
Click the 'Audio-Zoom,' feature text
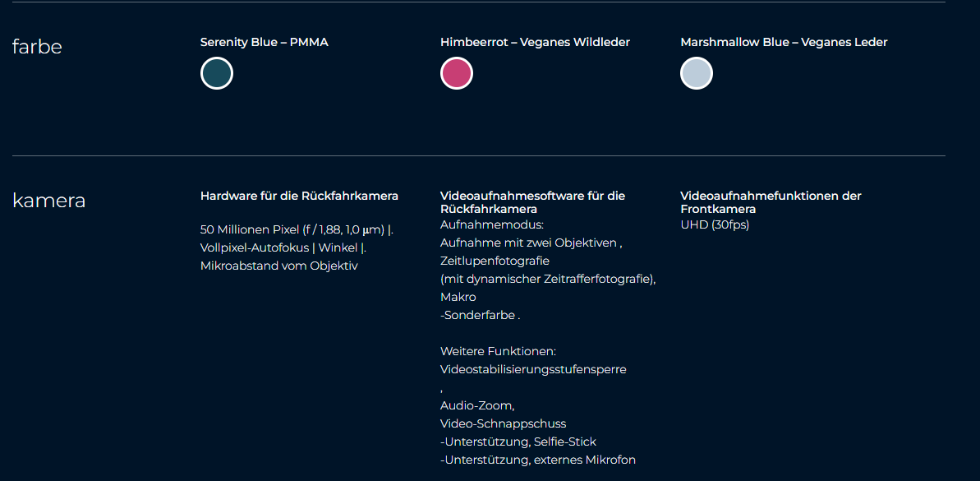(x=477, y=405)
